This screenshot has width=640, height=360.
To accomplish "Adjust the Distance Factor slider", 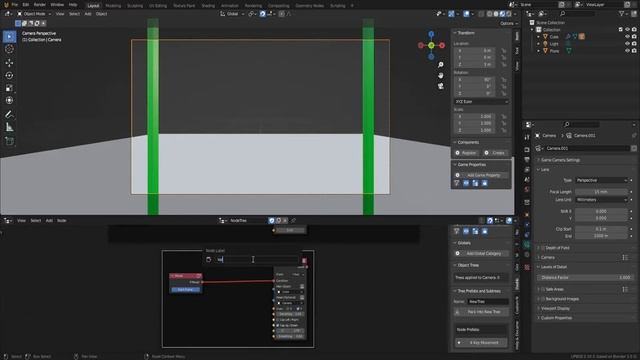I will tap(585, 277).
